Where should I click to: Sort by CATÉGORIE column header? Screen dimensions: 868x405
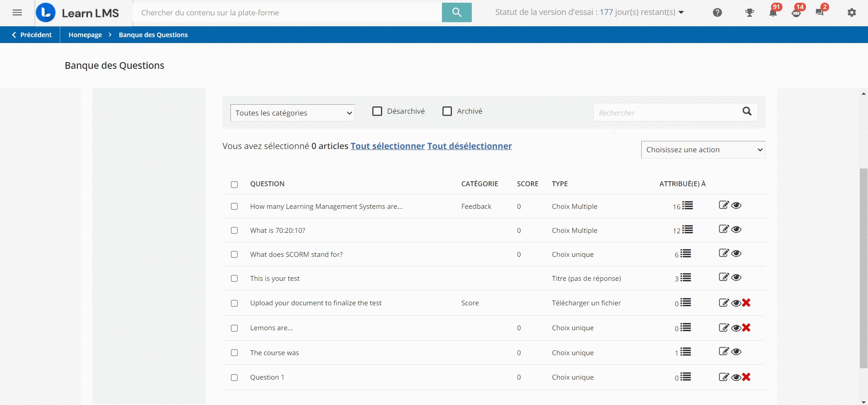480,183
